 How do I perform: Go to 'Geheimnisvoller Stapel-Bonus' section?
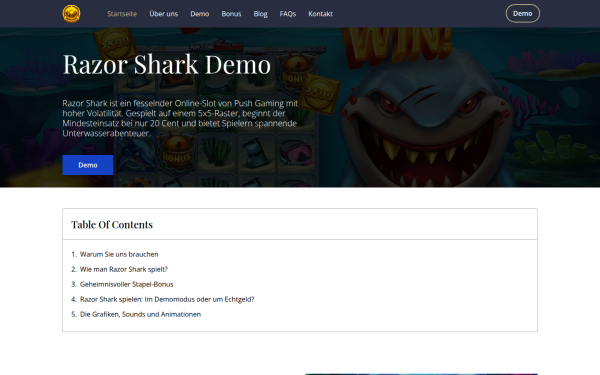[127, 284]
